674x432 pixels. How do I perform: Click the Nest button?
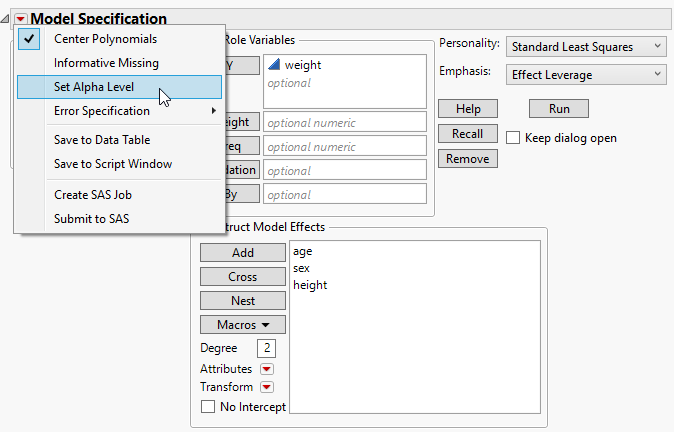243,300
